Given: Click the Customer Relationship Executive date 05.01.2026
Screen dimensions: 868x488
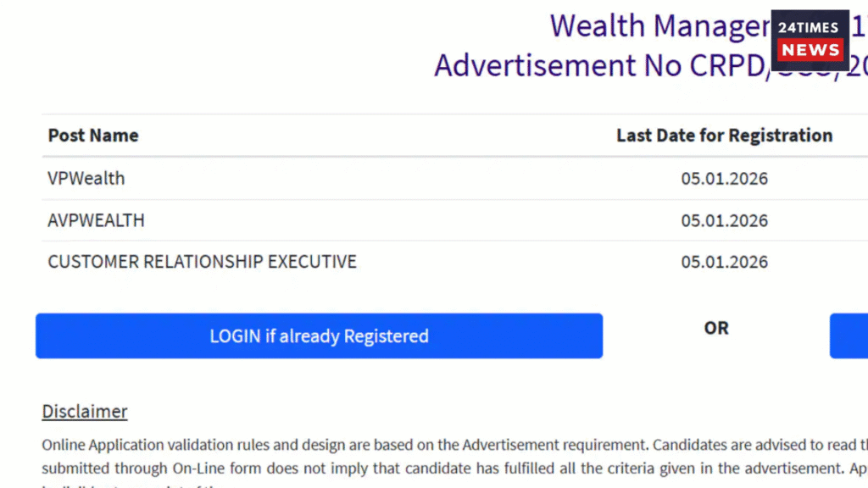Looking at the screenshot, I should pyautogui.click(x=724, y=262).
